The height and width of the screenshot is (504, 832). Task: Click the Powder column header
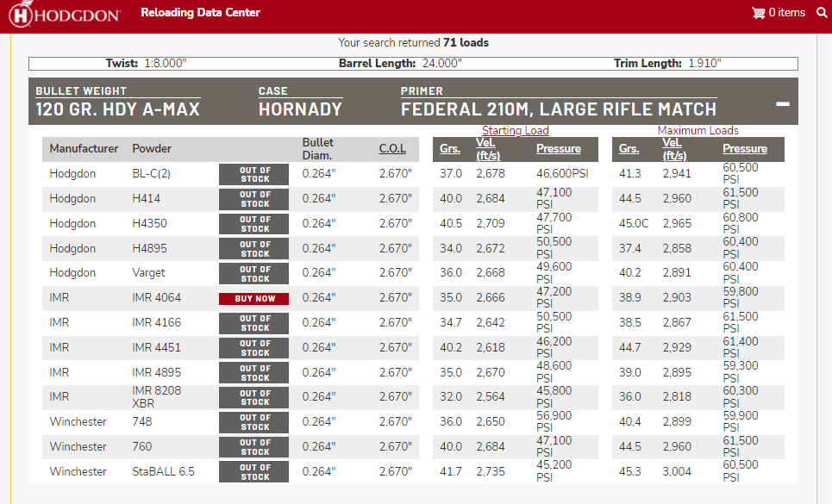(x=152, y=149)
